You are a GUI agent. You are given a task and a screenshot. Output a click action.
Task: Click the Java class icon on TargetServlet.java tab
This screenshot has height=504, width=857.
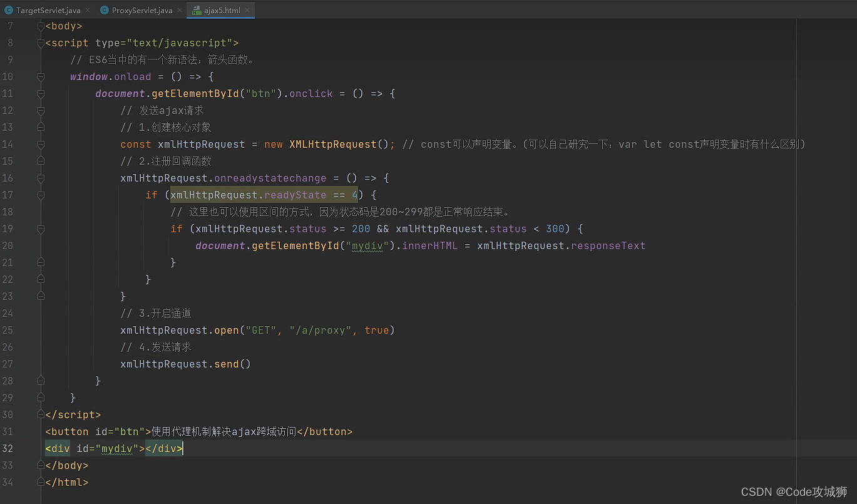tap(9, 11)
